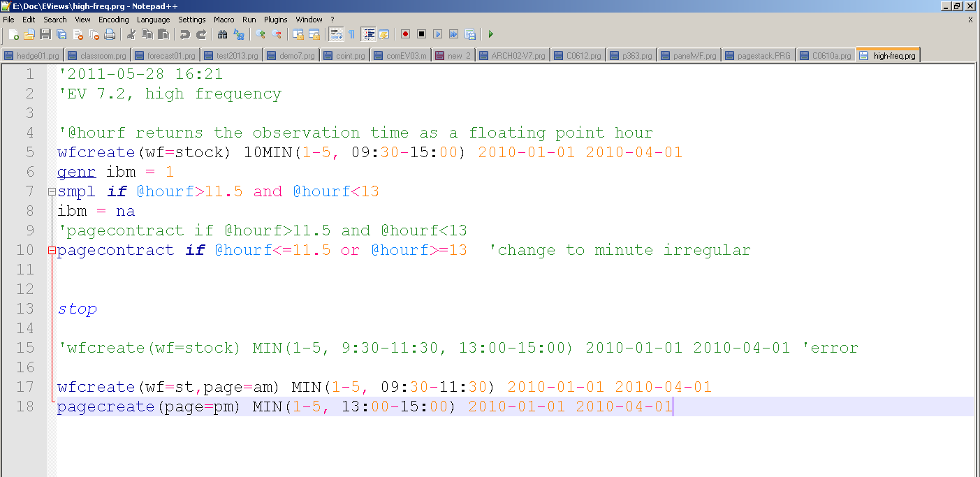This screenshot has width=980, height=477.
Task: Click the green Run arrow icon
Action: [491, 34]
